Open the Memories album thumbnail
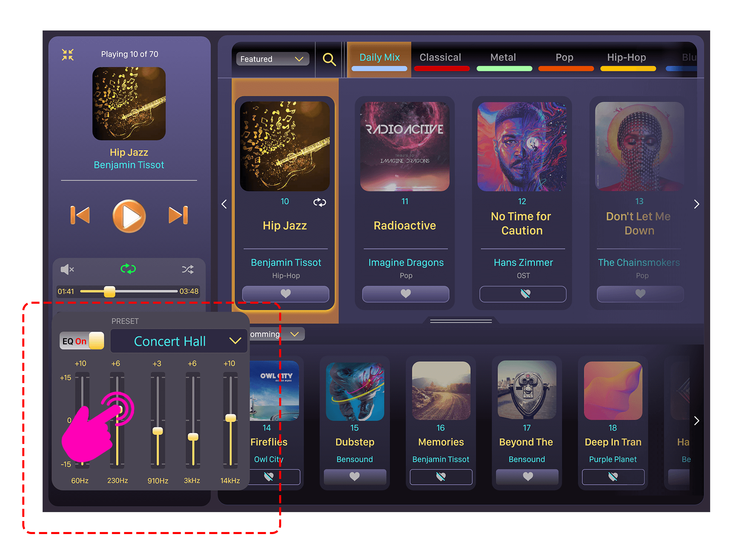The image size is (756, 545). pos(441,391)
